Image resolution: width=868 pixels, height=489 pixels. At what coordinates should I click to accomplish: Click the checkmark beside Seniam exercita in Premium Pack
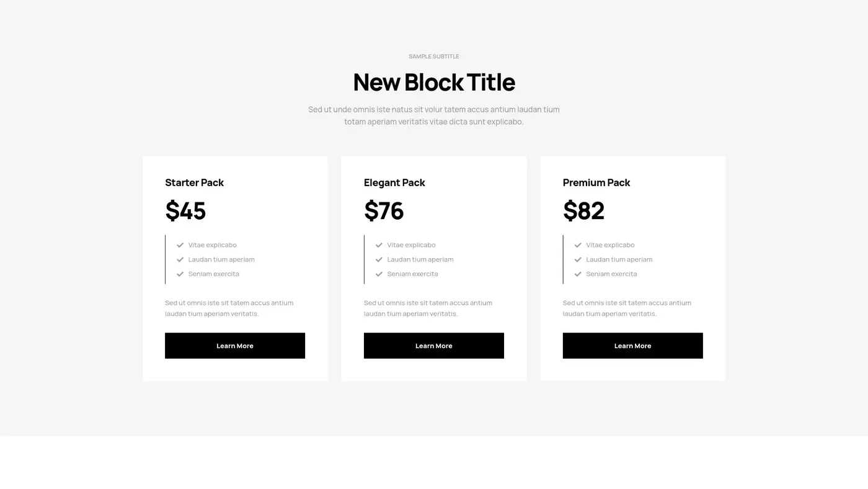click(x=577, y=274)
